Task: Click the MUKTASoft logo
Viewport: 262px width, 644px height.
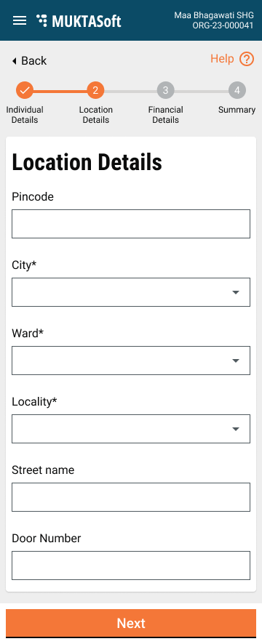Action: [x=79, y=20]
